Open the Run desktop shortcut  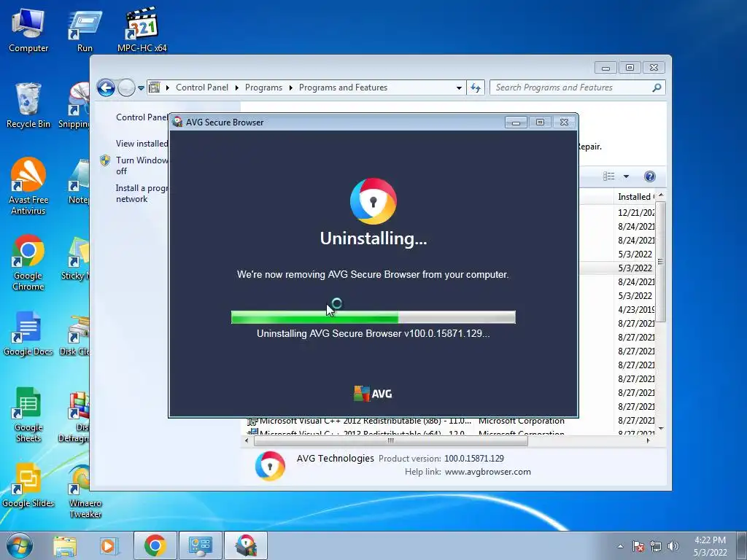[x=85, y=31]
